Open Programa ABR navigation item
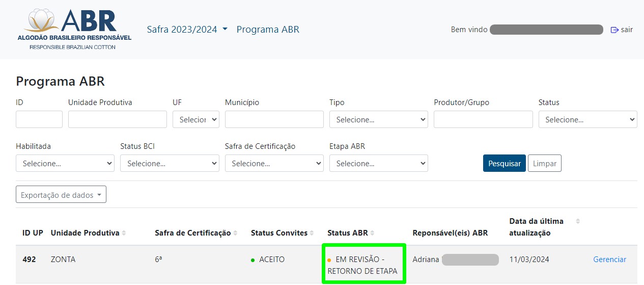This screenshot has width=644, height=285. [268, 30]
